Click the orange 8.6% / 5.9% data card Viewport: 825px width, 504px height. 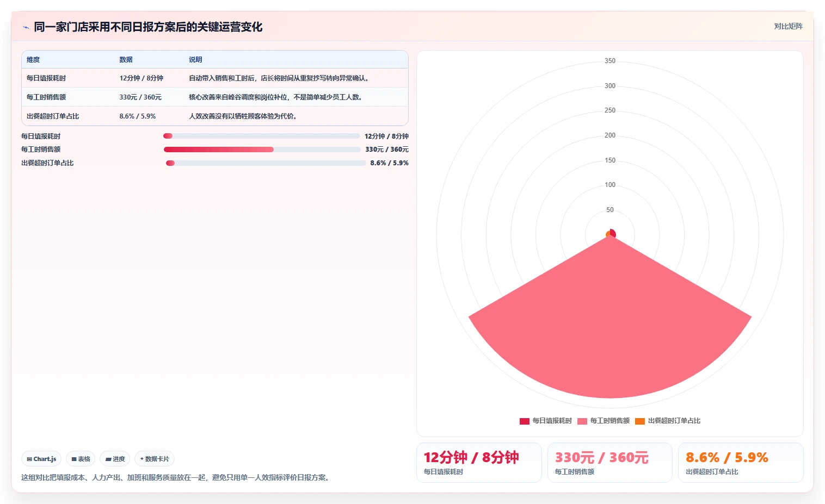[x=741, y=463]
